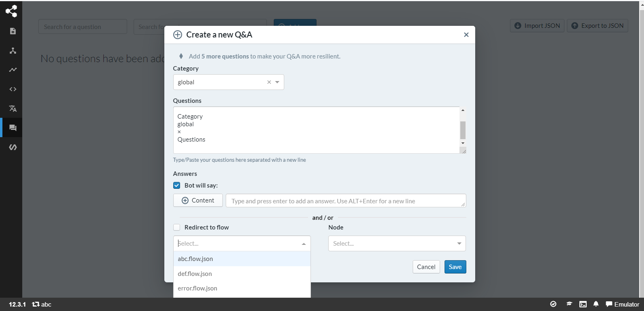Collapse the flow selection dropdown
Image resolution: width=644 pixels, height=311 pixels.
pos(304,243)
